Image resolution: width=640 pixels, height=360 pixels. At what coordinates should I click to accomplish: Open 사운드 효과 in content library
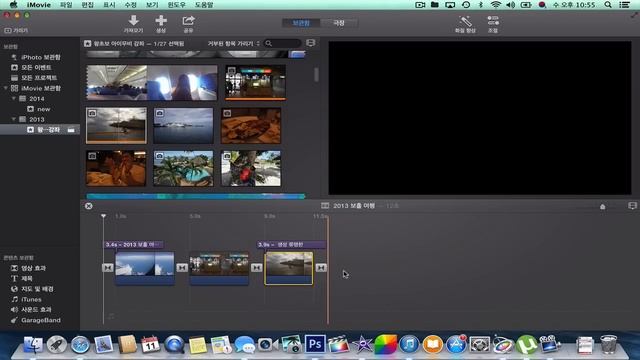(x=36, y=310)
